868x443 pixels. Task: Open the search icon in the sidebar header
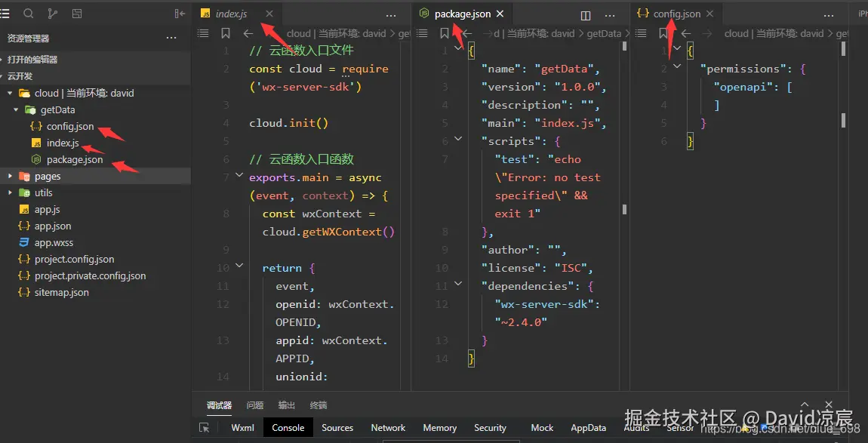(x=28, y=14)
